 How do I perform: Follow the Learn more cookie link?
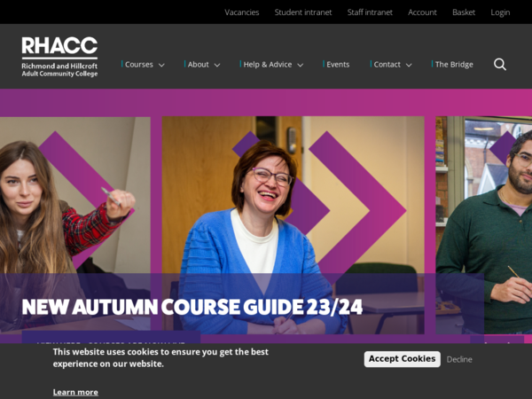75,392
